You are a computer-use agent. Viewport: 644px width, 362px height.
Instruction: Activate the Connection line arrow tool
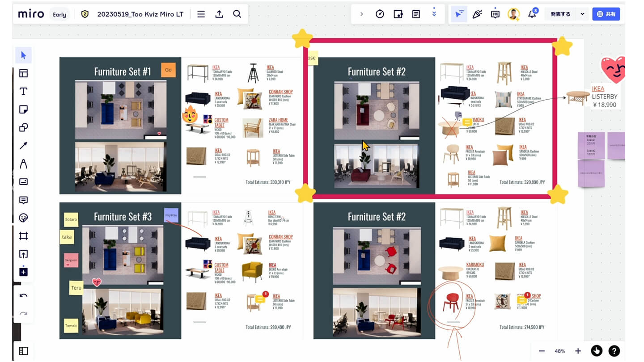point(24,146)
